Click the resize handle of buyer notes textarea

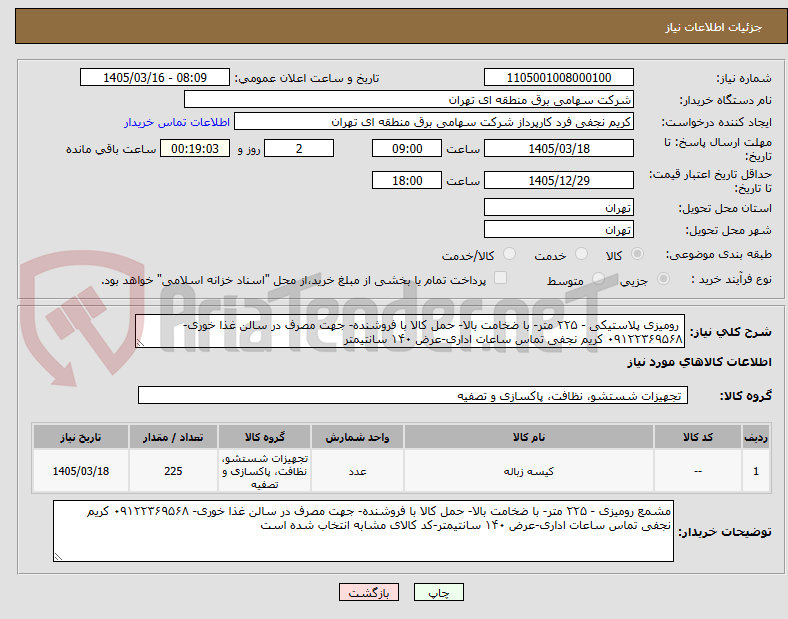tap(58, 556)
